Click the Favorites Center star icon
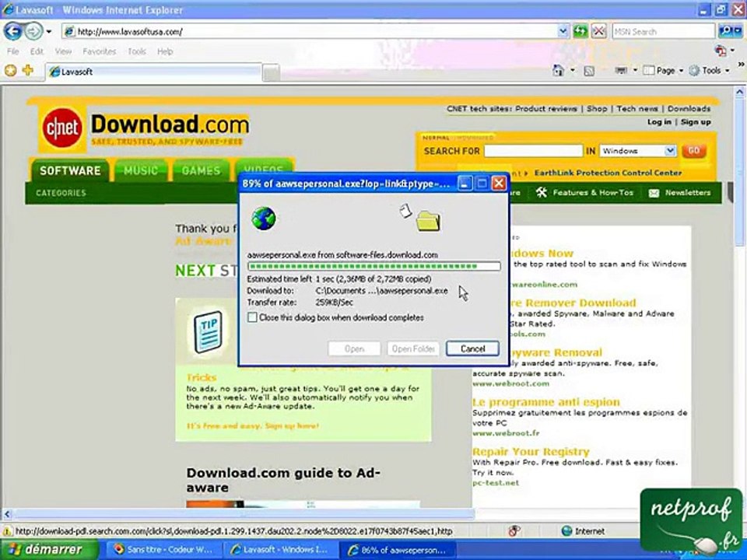The height and width of the screenshot is (560, 747). [x=10, y=71]
